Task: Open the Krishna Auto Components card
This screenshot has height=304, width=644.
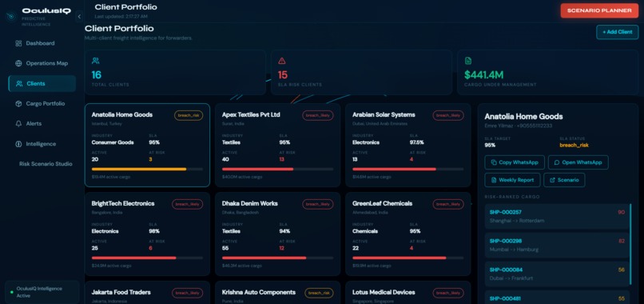Action: (277, 293)
